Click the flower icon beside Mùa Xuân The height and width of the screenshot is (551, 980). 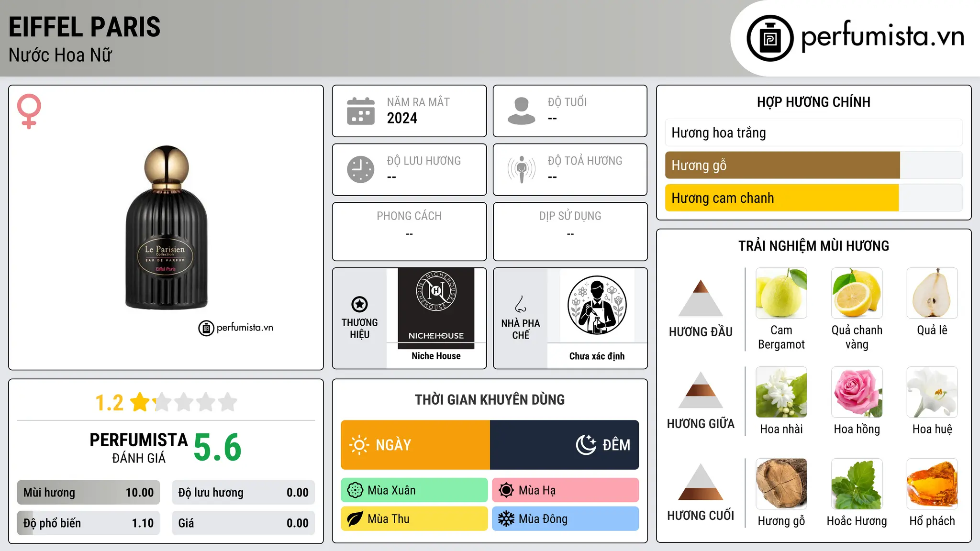pyautogui.click(x=355, y=490)
